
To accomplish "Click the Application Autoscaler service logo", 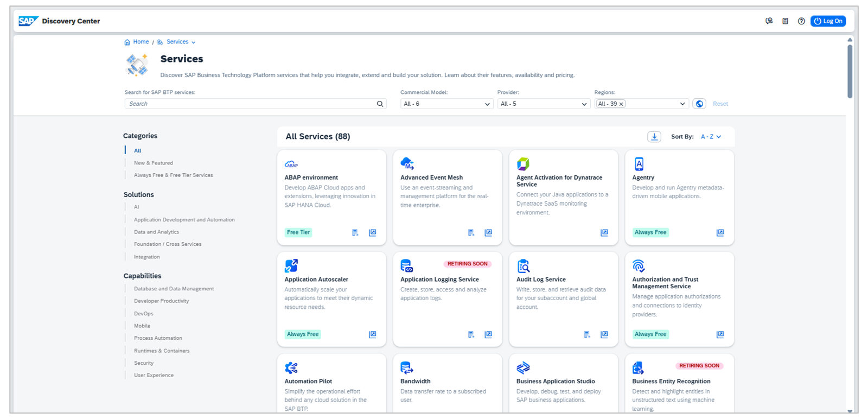I will [291, 265].
